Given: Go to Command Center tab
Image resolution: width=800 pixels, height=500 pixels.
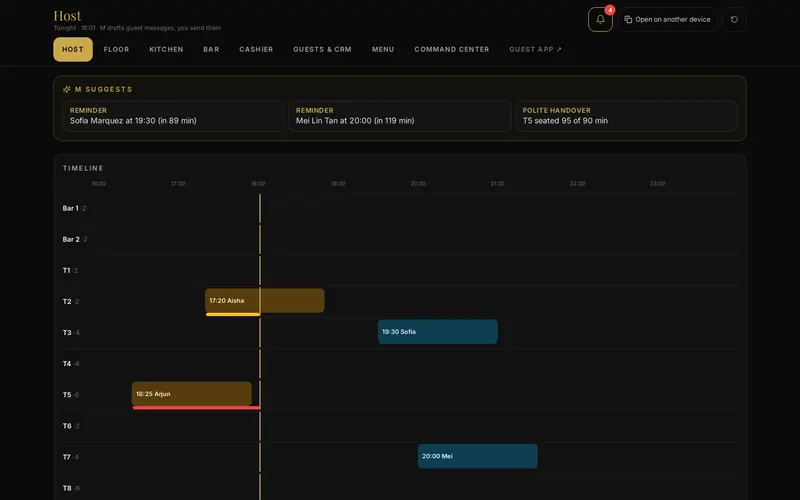Looking at the screenshot, I should pos(452,49).
